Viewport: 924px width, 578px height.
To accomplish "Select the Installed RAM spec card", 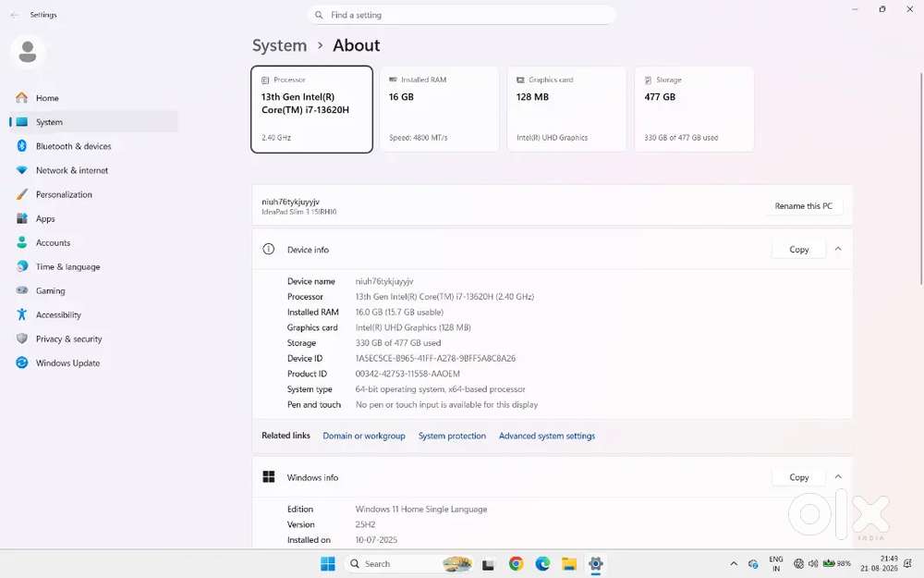I will pos(439,109).
